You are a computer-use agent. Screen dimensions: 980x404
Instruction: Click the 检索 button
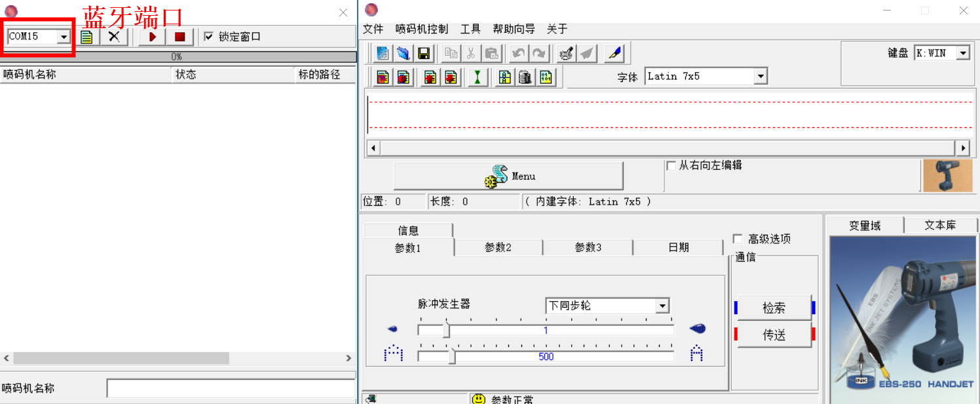click(x=774, y=308)
